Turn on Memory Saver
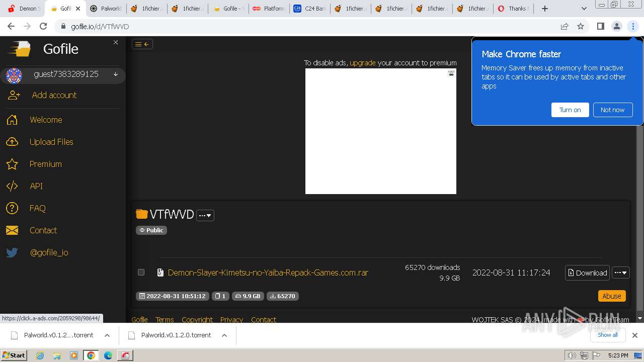Viewport: 644px width, 362px height. click(570, 110)
